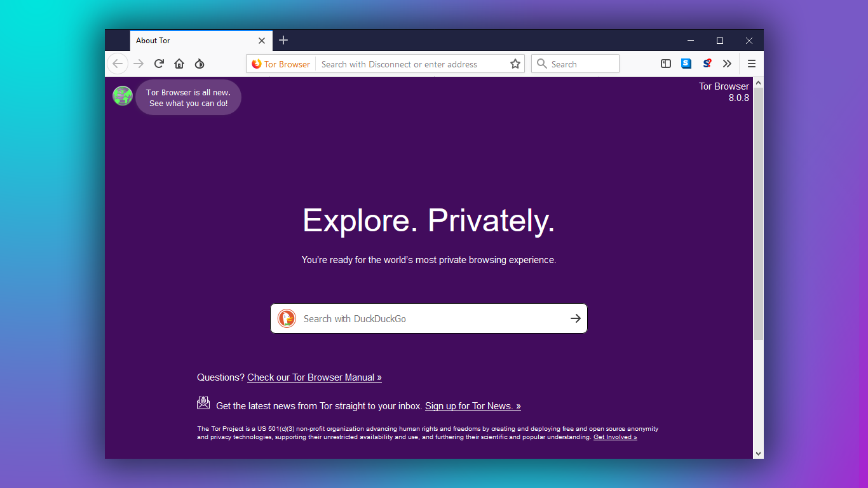868x488 pixels.
Task: Maximize the Tor Browser window
Action: pyautogui.click(x=720, y=41)
